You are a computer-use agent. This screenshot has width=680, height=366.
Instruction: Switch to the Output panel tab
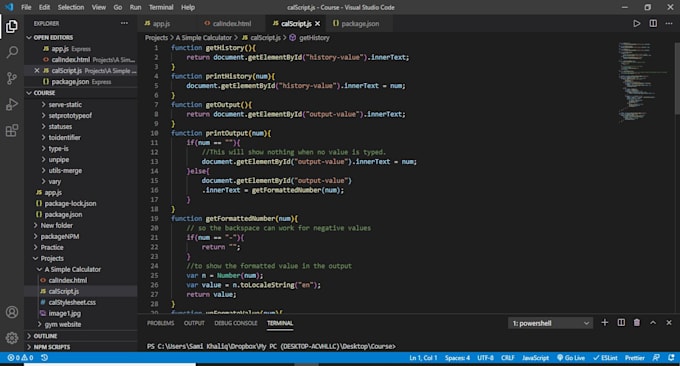(x=194, y=323)
